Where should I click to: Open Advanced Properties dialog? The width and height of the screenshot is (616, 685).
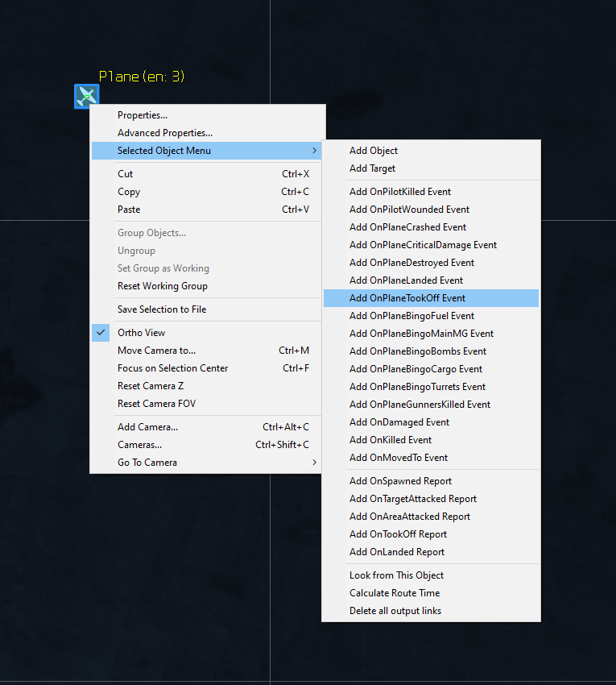click(x=165, y=133)
